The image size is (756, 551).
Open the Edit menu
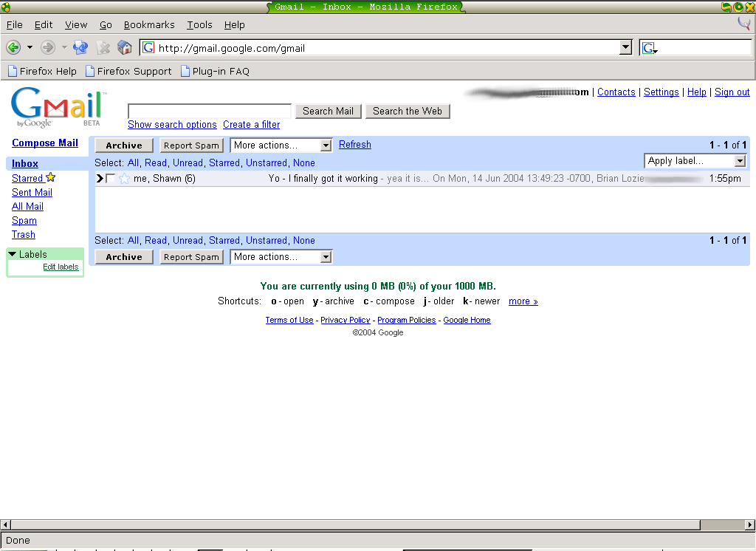(x=44, y=24)
